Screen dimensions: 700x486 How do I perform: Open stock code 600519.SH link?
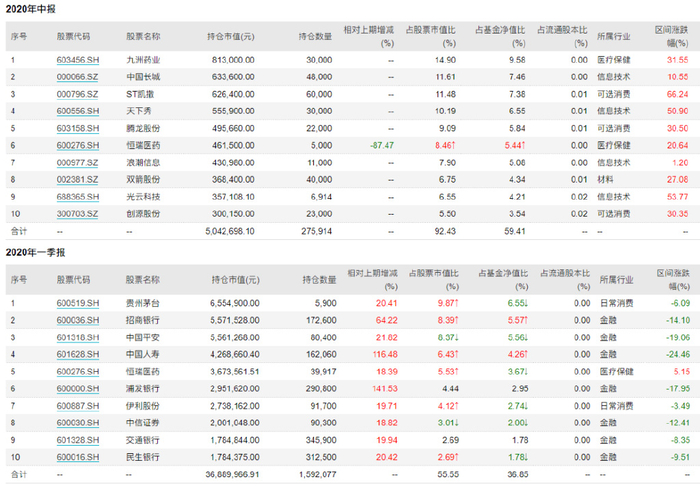78,303
